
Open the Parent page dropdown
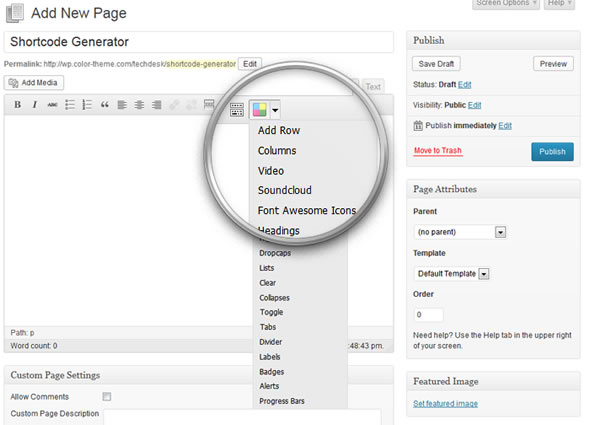pos(460,232)
